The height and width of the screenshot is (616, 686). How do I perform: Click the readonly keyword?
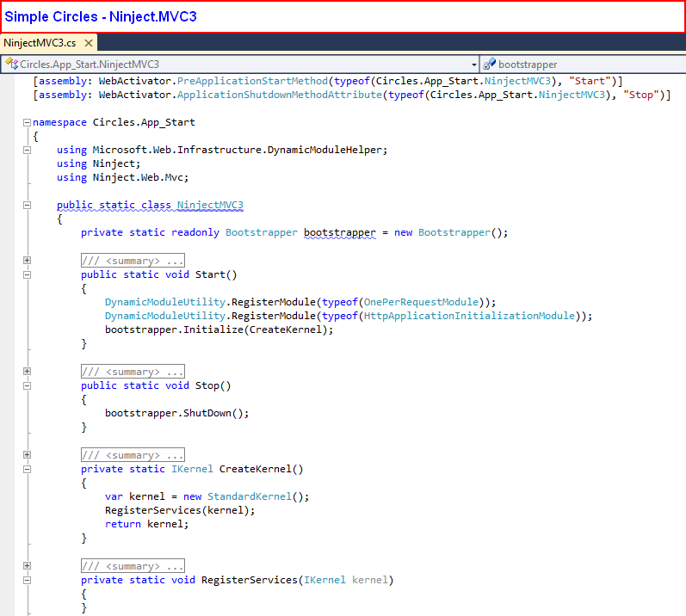[195, 232]
